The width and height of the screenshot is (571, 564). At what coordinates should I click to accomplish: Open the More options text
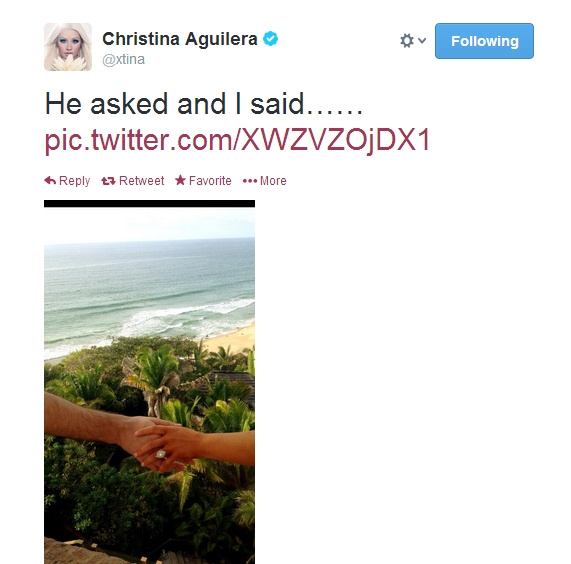(273, 181)
